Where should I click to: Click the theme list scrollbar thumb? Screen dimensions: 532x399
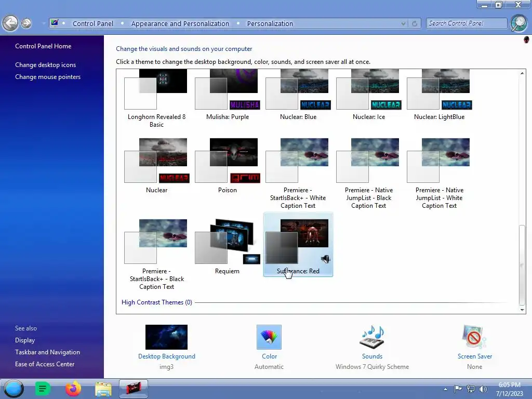pyautogui.click(x=522, y=265)
